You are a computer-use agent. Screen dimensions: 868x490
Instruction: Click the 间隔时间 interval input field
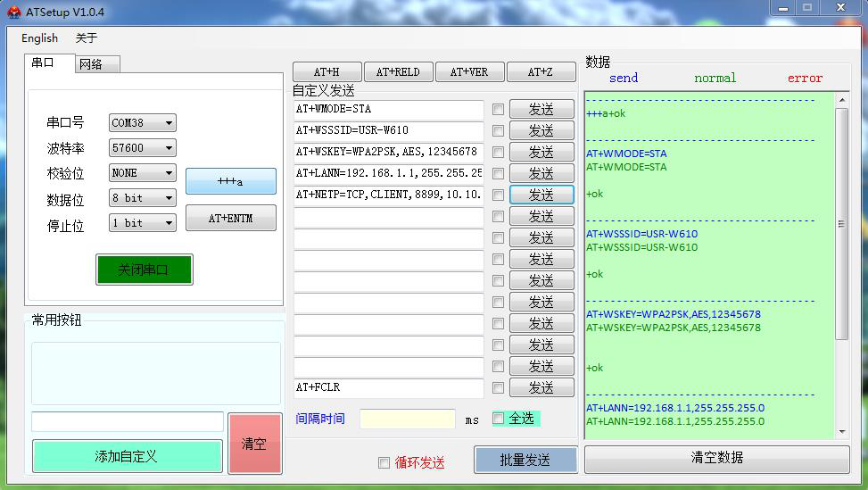[408, 419]
